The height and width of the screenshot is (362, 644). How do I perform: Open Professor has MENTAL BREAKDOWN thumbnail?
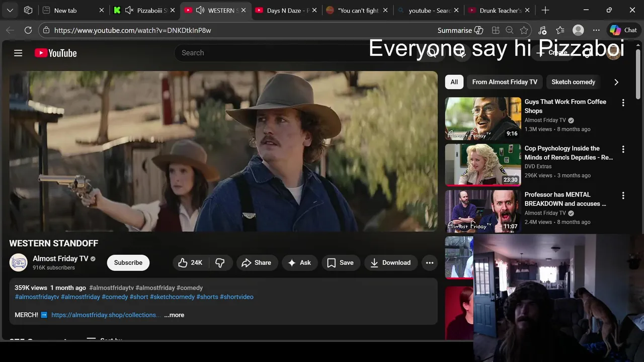coord(483,211)
